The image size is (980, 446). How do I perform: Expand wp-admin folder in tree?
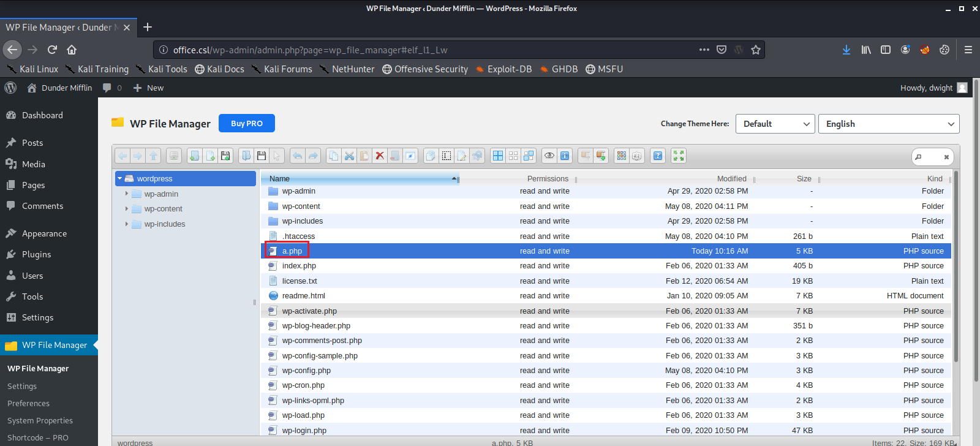[127, 194]
